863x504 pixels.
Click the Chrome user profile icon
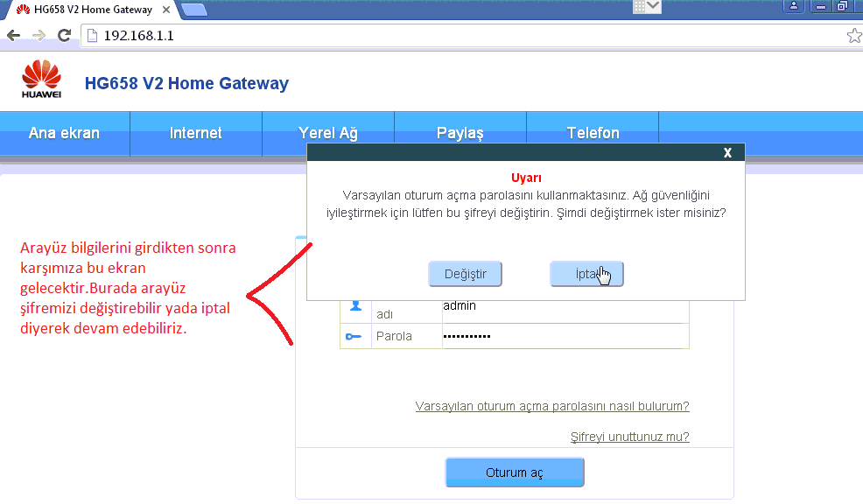794,6
